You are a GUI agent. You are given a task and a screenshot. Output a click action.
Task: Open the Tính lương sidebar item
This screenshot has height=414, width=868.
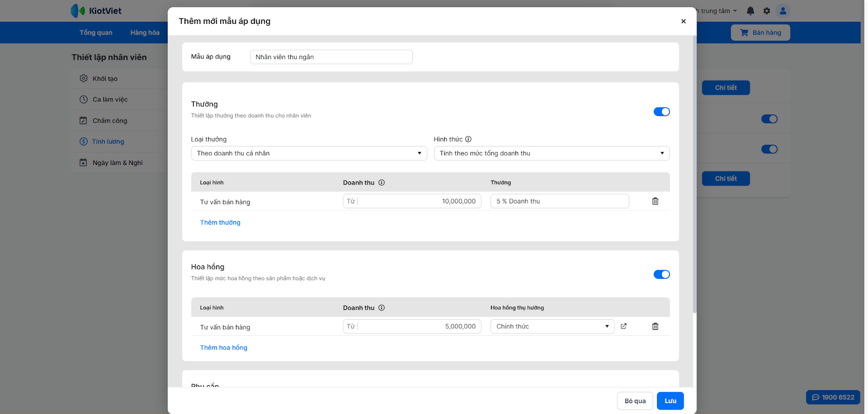pos(108,142)
